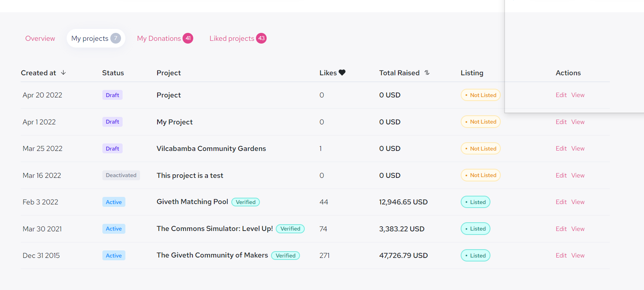Click the 271 likes value

[x=325, y=256]
